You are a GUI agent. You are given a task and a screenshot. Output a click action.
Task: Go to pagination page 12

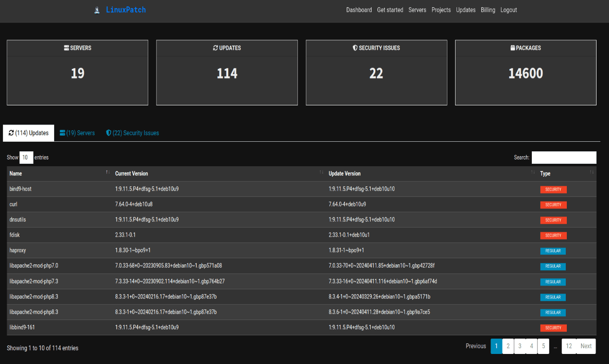click(569, 346)
